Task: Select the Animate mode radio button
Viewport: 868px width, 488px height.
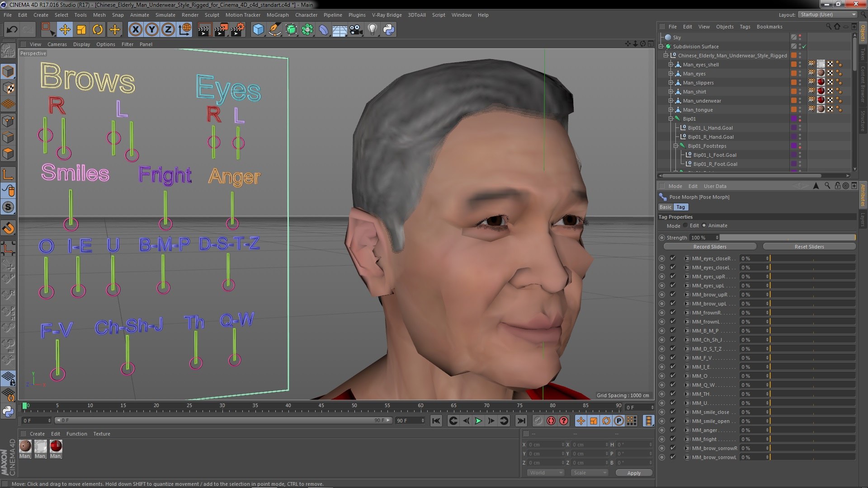Action: pos(704,225)
